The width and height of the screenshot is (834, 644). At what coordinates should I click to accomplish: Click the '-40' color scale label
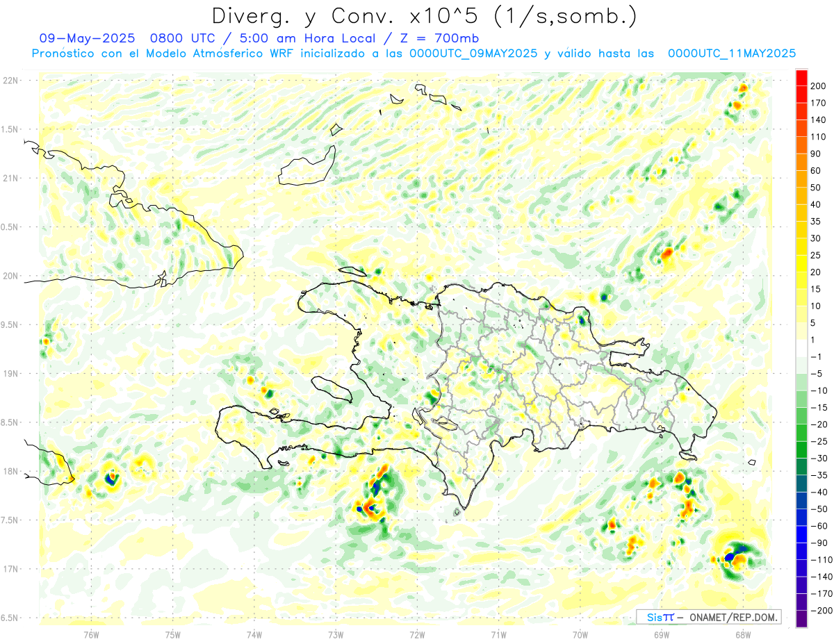(x=819, y=492)
